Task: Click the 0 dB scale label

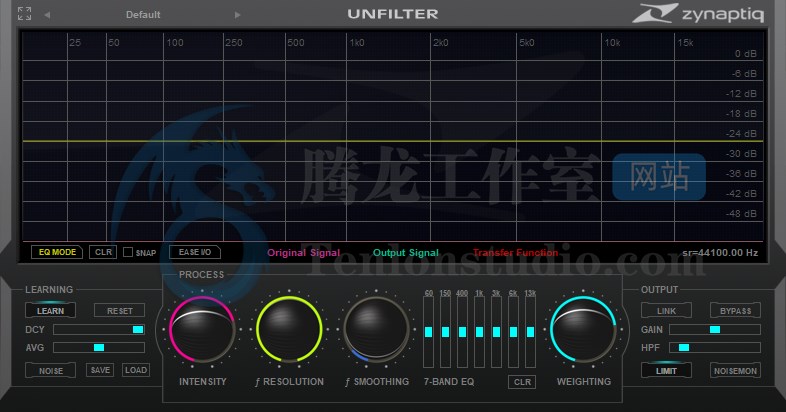Action: (x=745, y=54)
